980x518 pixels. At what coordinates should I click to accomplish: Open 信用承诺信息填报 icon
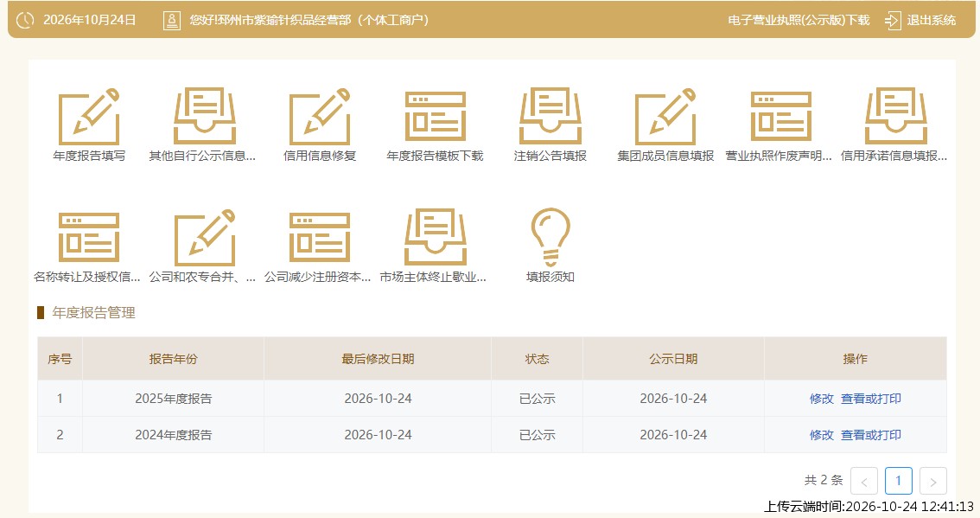coord(895,117)
